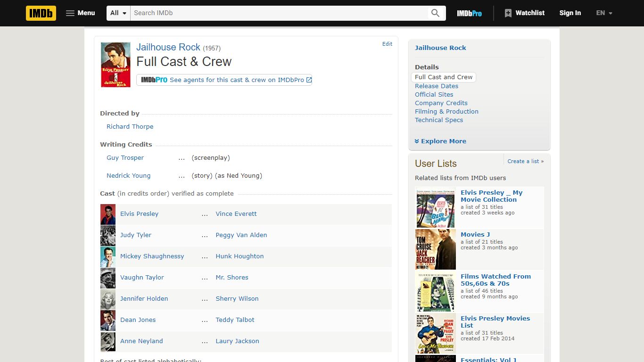View character Mr. Shores
This screenshot has height=362, width=644.
232,278
